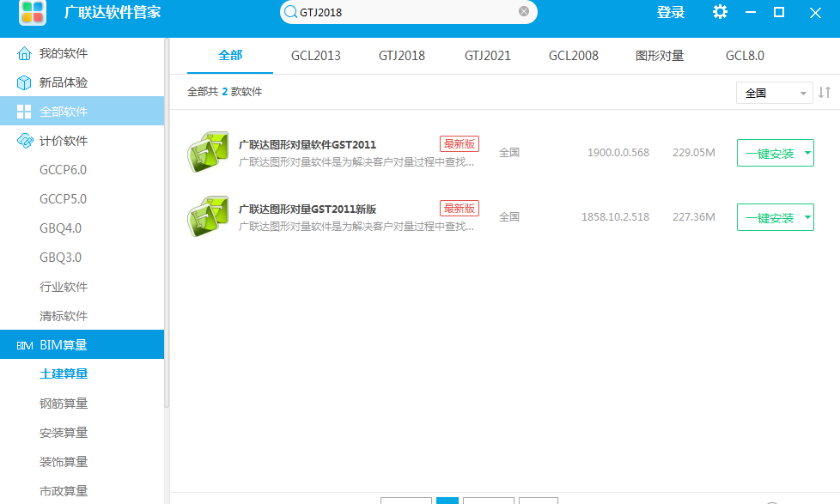The height and width of the screenshot is (504, 840).
Task: Select GBQ4.0 in the sidebar
Action: 60,228
